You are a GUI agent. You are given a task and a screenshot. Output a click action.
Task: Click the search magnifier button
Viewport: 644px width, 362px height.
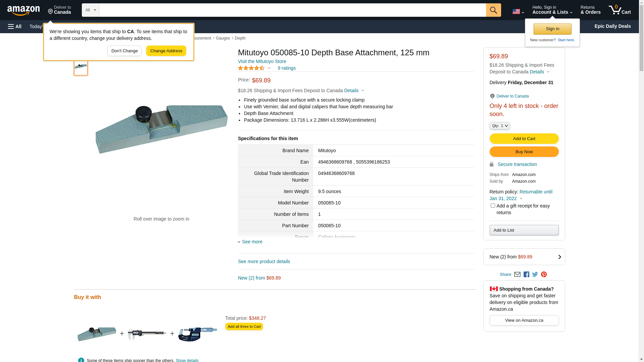coord(493,10)
